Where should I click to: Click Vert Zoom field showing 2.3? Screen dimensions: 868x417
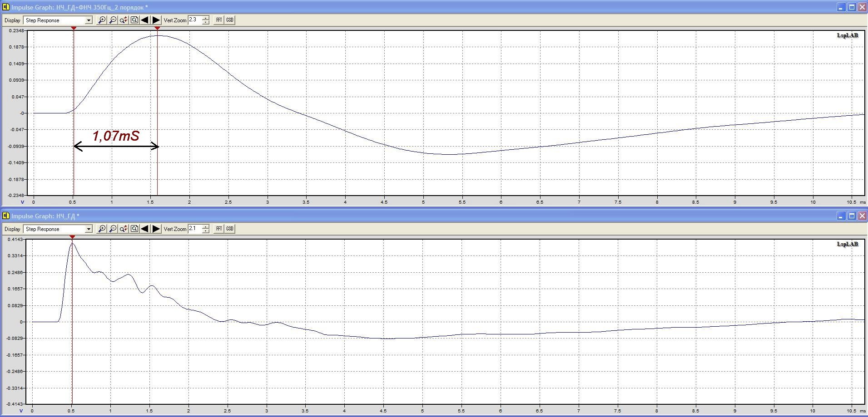tap(194, 20)
